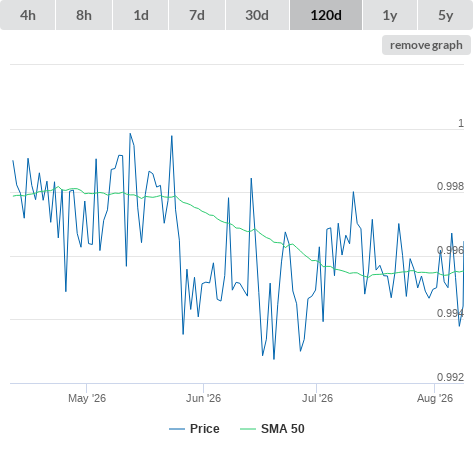Select the 5y range tab
Image resolution: width=474 pixels, height=455 pixels.
tap(446, 15)
